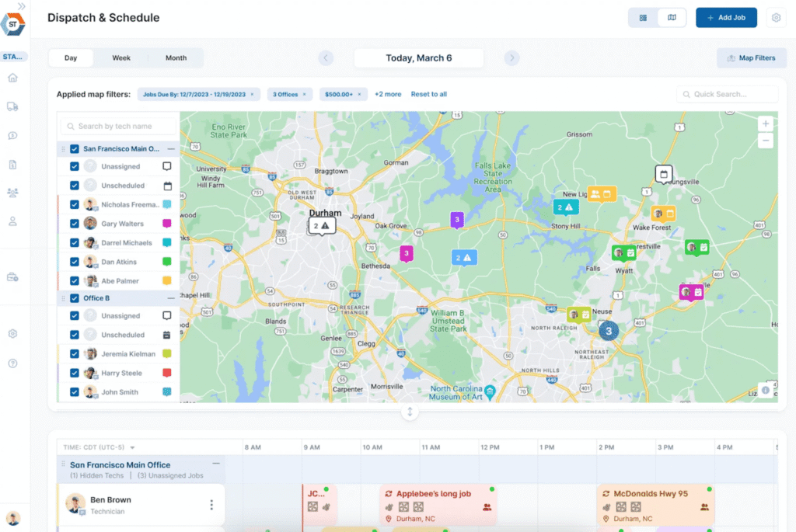Click the Add Job button
796x532 pixels.
click(726, 16)
